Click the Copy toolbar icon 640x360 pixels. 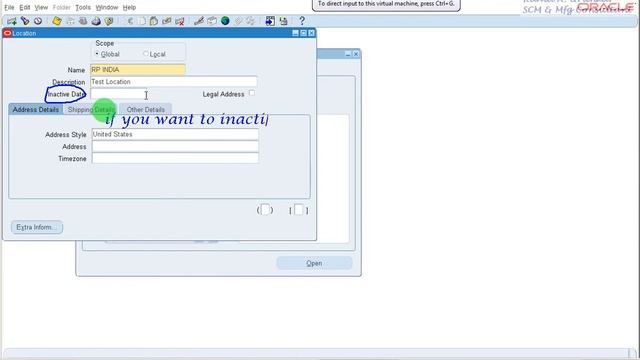tap(142, 21)
